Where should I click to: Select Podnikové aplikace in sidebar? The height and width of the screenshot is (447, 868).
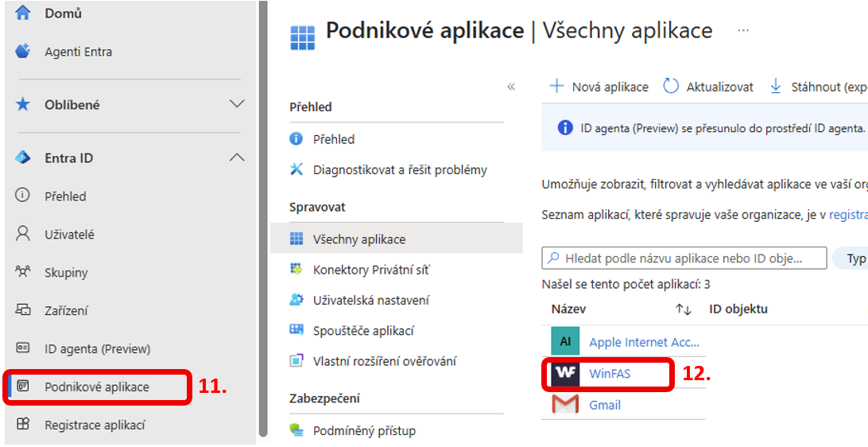[x=96, y=387]
